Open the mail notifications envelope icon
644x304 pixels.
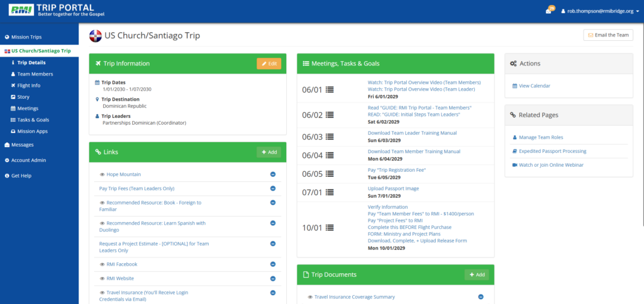tap(548, 11)
